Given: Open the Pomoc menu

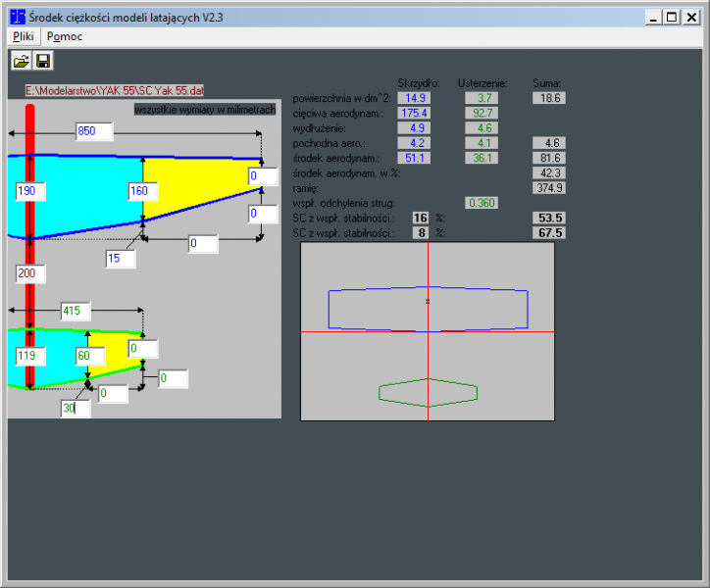Looking at the screenshot, I should [65, 36].
